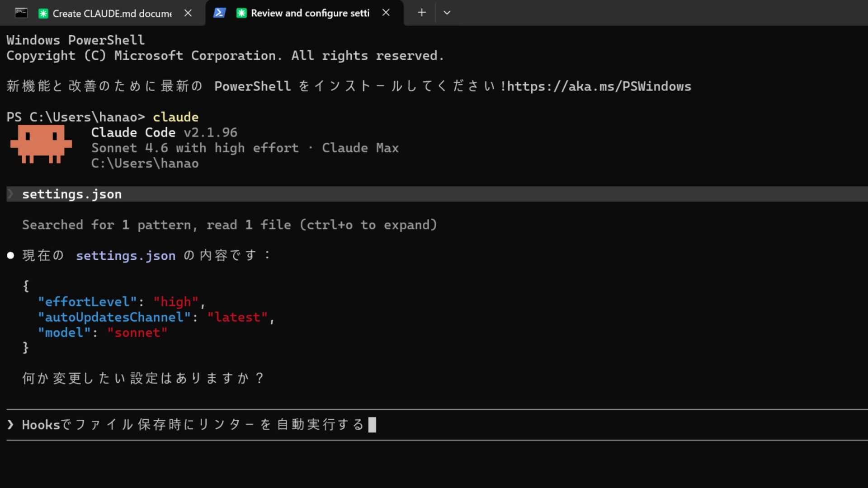Click the PowerShell icon on the active tab

pyautogui.click(x=220, y=13)
